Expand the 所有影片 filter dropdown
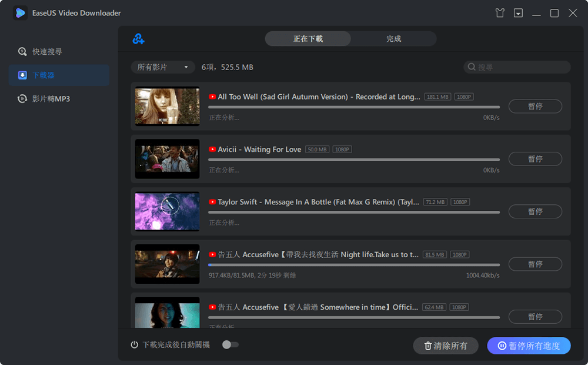This screenshot has width=588, height=365. [x=163, y=67]
